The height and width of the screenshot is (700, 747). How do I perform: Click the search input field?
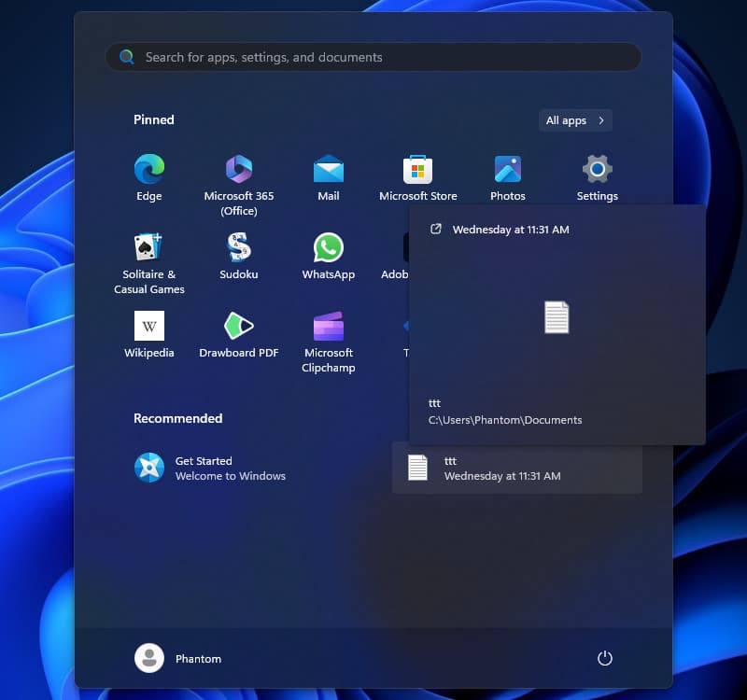tap(373, 57)
